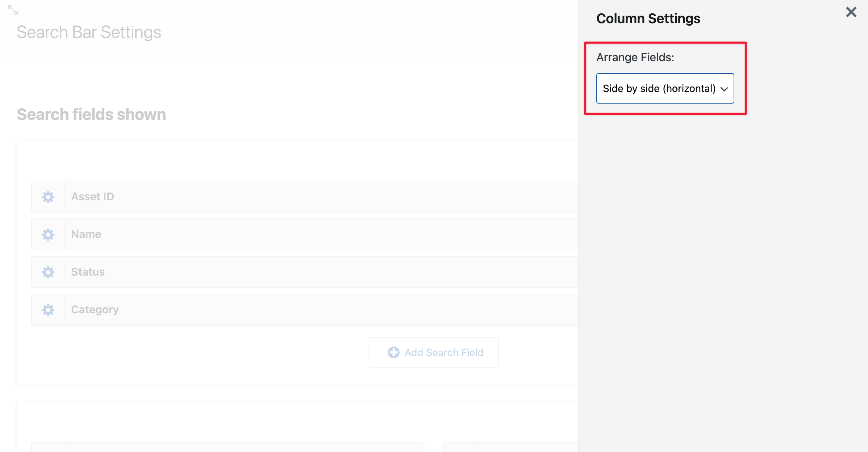Click the Search fields shown heading
Image resolution: width=868 pixels, height=452 pixels.
[91, 114]
